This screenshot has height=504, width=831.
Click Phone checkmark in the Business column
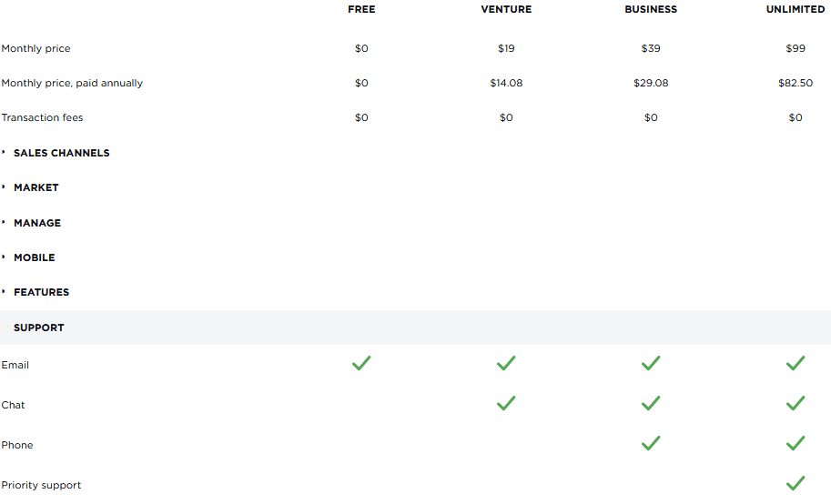[x=651, y=444]
